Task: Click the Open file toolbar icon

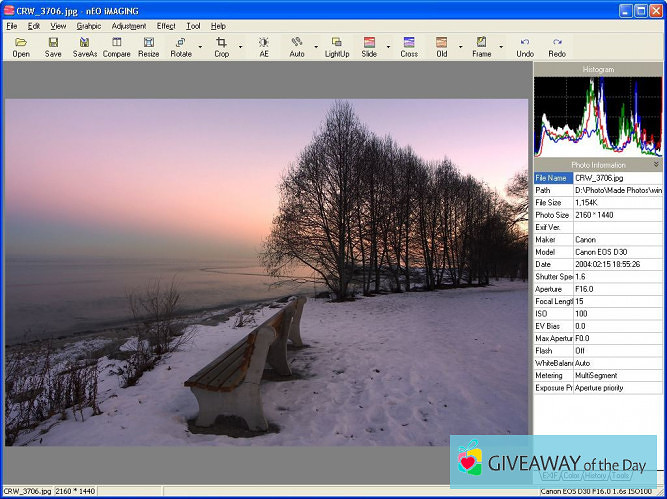Action: pyautogui.click(x=21, y=43)
